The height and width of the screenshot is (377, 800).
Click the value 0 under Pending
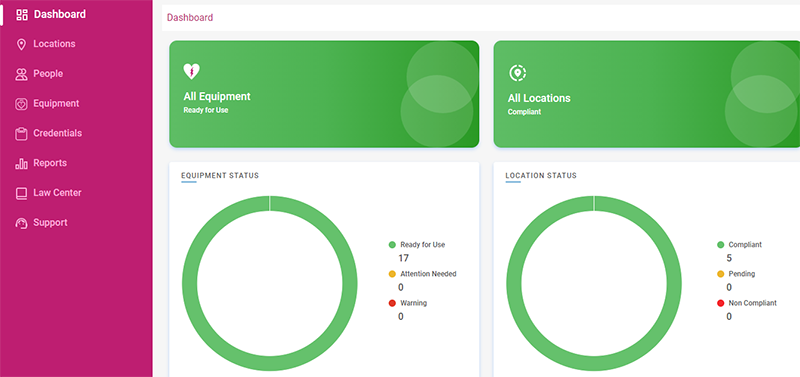pyautogui.click(x=729, y=287)
